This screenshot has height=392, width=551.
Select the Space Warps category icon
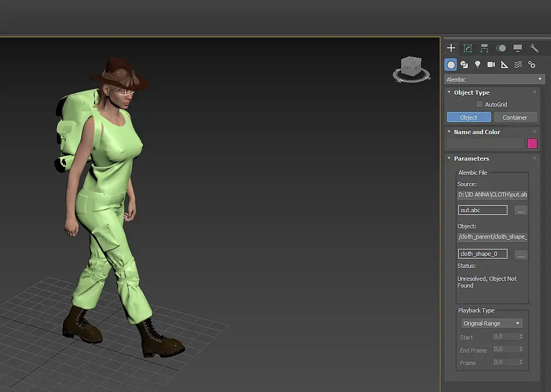[x=518, y=64]
